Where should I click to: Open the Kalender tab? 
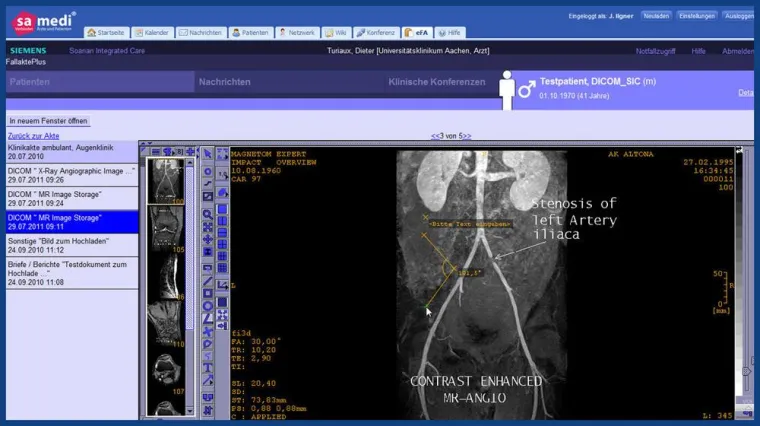click(153, 32)
